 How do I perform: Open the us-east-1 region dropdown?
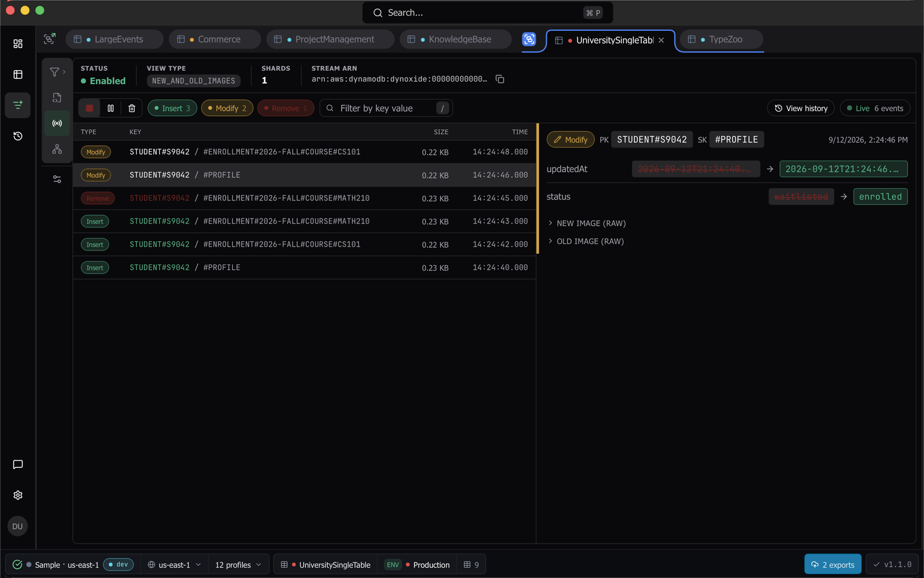(x=175, y=565)
